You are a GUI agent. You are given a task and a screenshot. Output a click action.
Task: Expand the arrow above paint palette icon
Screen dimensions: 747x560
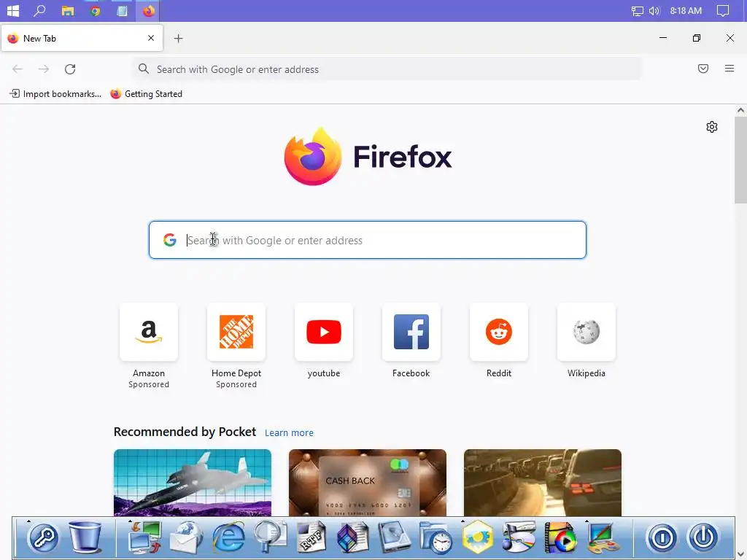click(587, 521)
